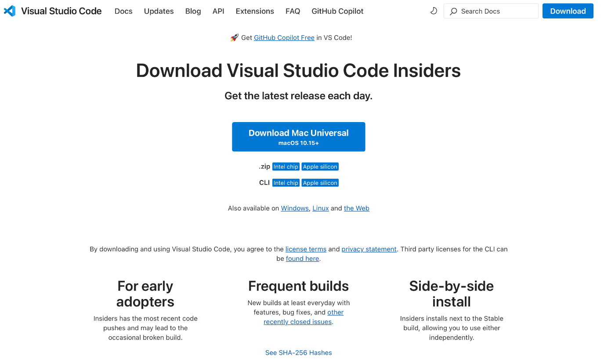Open the API navigation item

click(218, 11)
